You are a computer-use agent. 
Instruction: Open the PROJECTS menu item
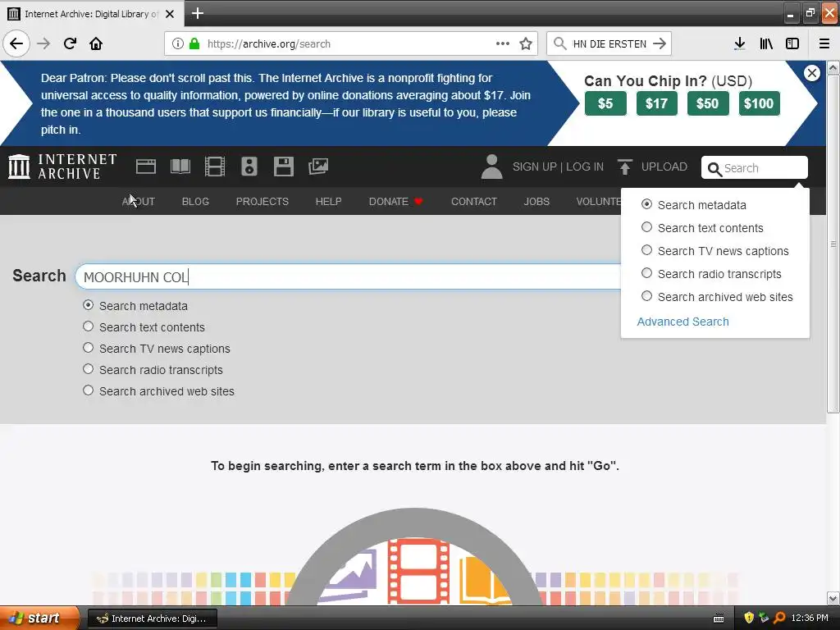pos(262,202)
